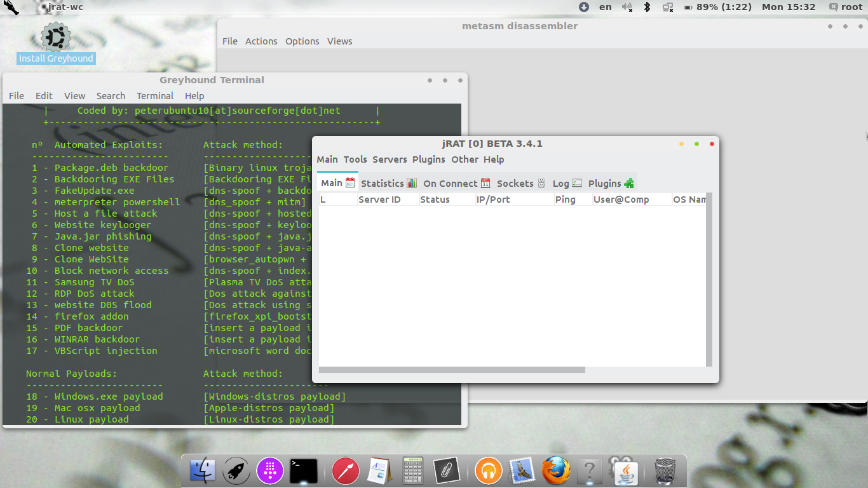Open the battery 89% indicator

(x=717, y=7)
